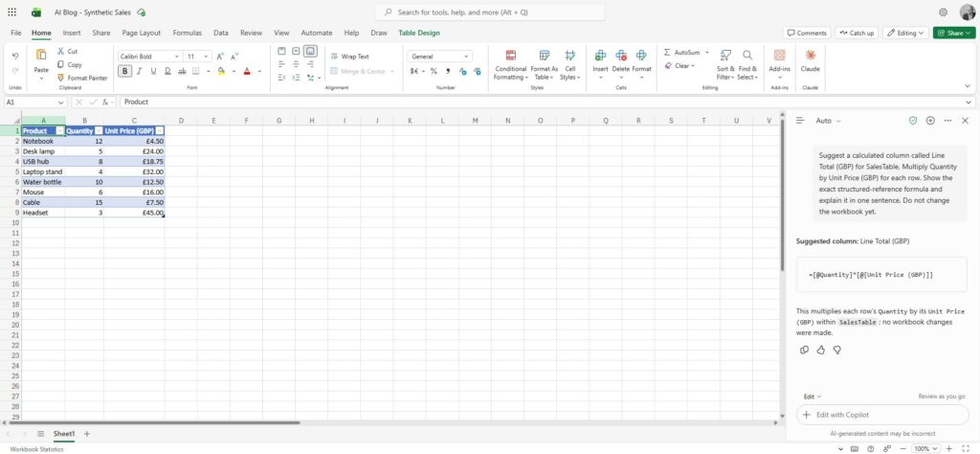Apply the red font colour swatch
The width and height of the screenshot is (980, 454).
(247, 71)
